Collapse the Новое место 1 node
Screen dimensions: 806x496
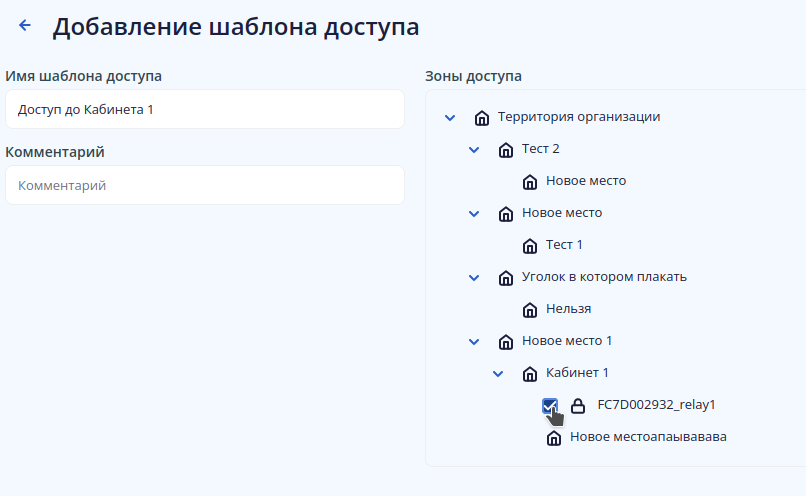(474, 342)
